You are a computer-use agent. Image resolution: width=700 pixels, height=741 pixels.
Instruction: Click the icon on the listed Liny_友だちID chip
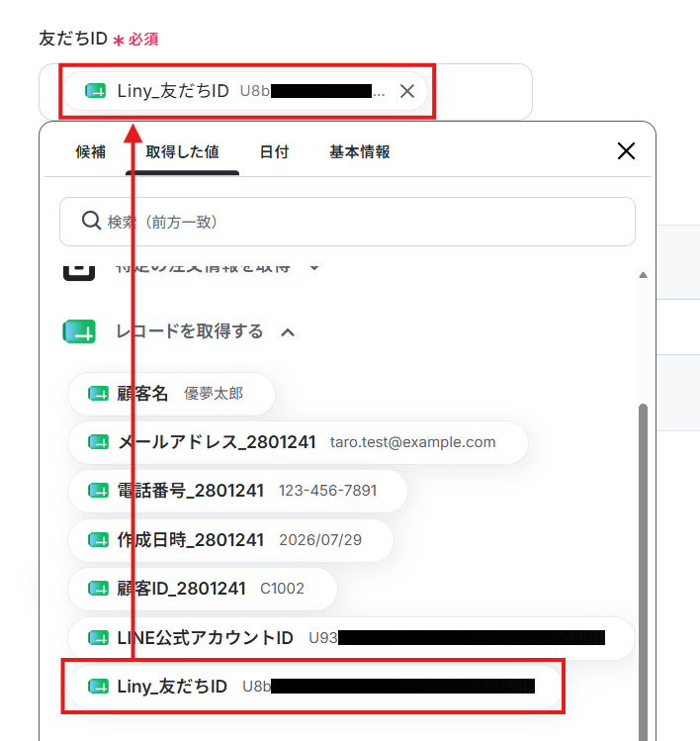98,687
